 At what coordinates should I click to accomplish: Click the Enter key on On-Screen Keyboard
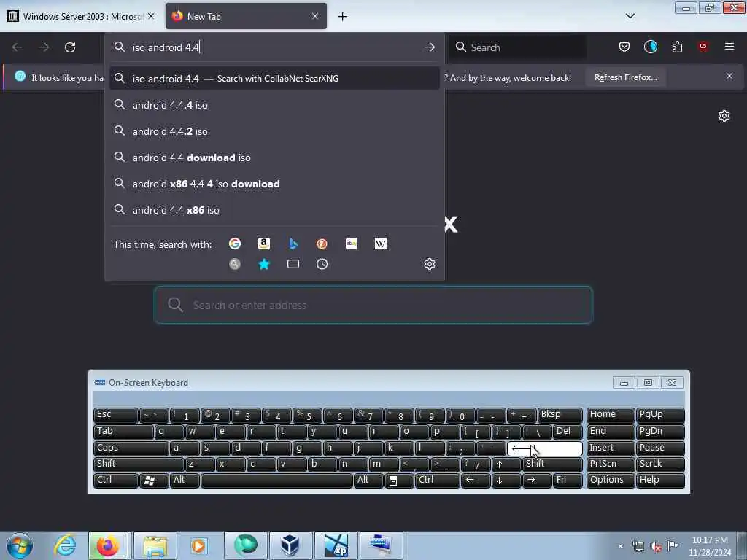(544, 448)
